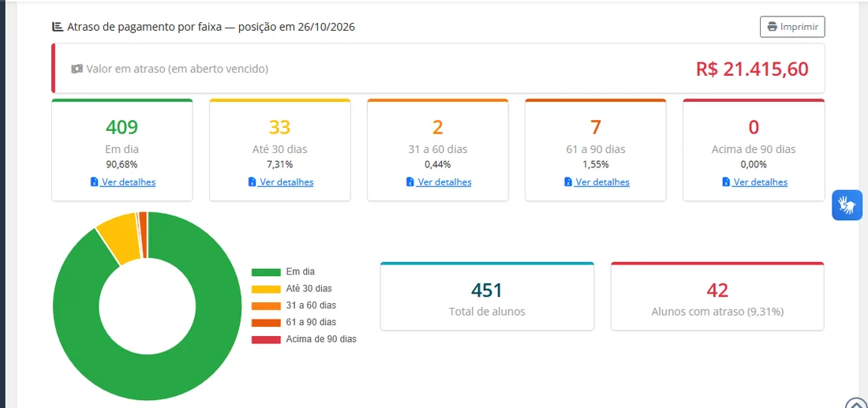Image resolution: width=868 pixels, height=408 pixels.
Task: Toggle the 61 a 90 dias legend swatch
Action: click(x=266, y=323)
